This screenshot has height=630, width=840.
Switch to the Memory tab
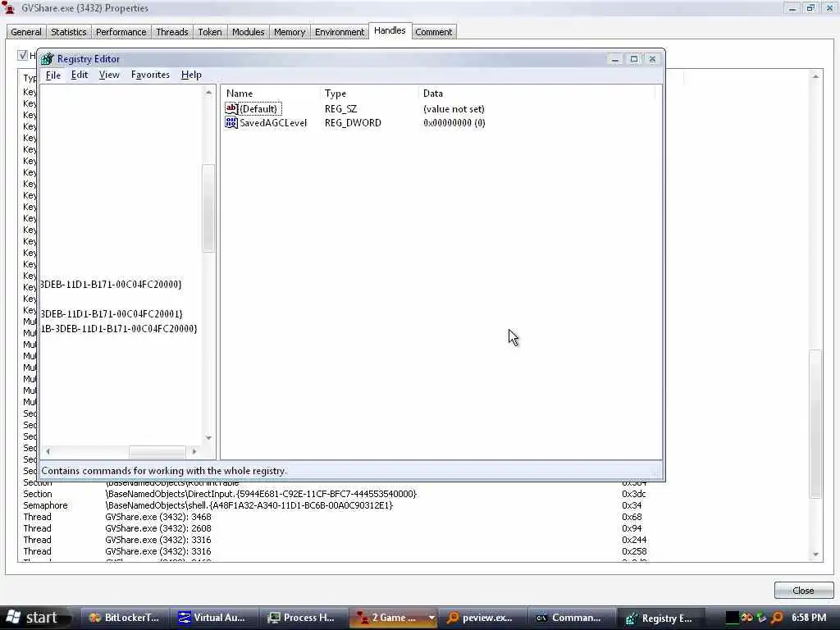pyautogui.click(x=290, y=32)
